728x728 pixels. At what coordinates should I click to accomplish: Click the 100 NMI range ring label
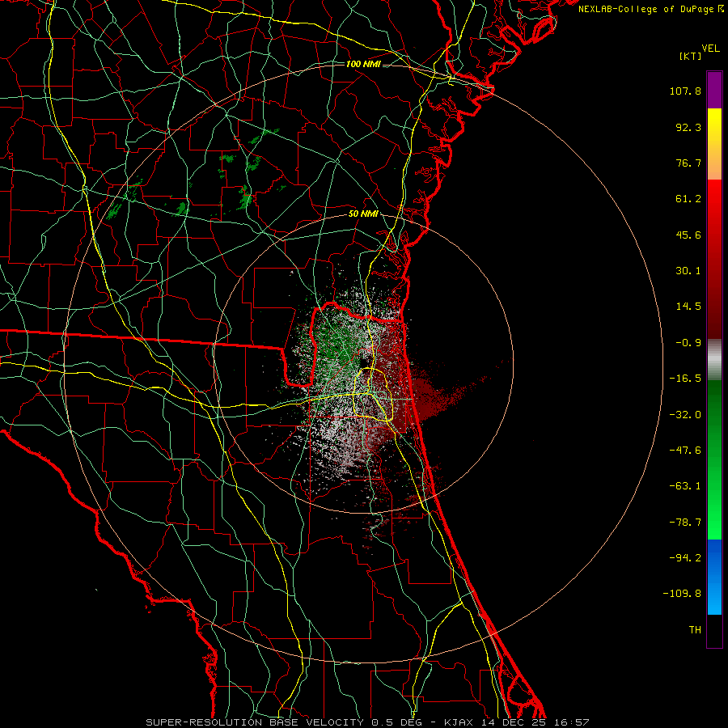point(363,64)
